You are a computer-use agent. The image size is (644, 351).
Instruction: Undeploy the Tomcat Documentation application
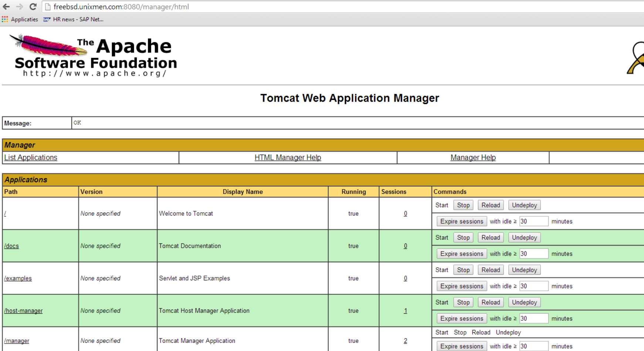click(524, 237)
